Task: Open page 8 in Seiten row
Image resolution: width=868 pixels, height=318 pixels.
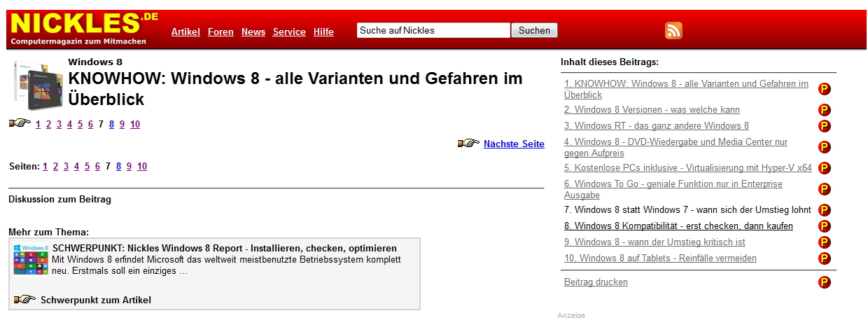Action: click(118, 166)
